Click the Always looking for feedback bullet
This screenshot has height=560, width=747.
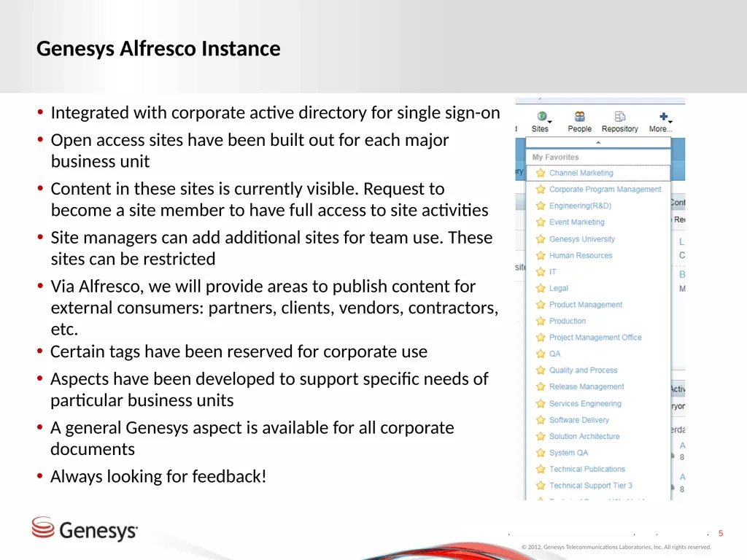[158, 476]
